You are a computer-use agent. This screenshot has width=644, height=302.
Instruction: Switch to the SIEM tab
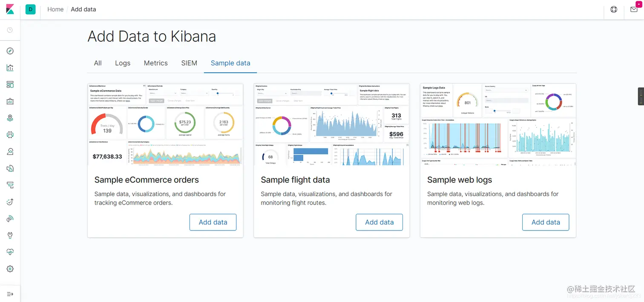click(x=189, y=63)
